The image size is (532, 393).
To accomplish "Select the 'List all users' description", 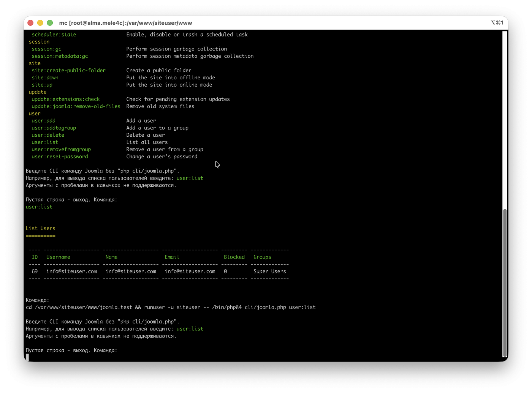I will [147, 143].
